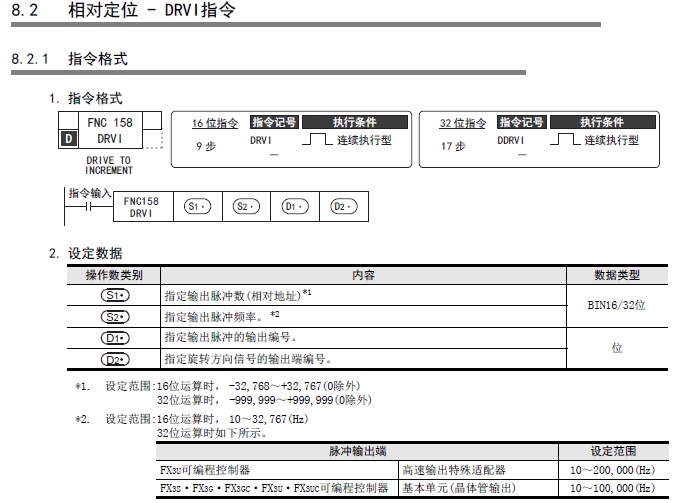This screenshot has width=673, height=503.
Task: Click the D1 operand in the ladder diagram
Action: coord(291,206)
